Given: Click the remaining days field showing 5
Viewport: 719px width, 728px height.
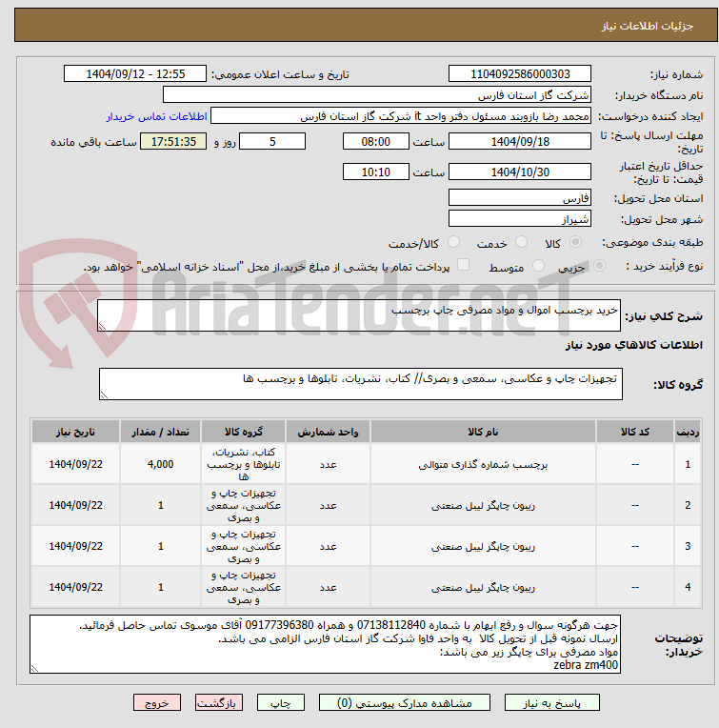Looking at the screenshot, I should (272, 141).
